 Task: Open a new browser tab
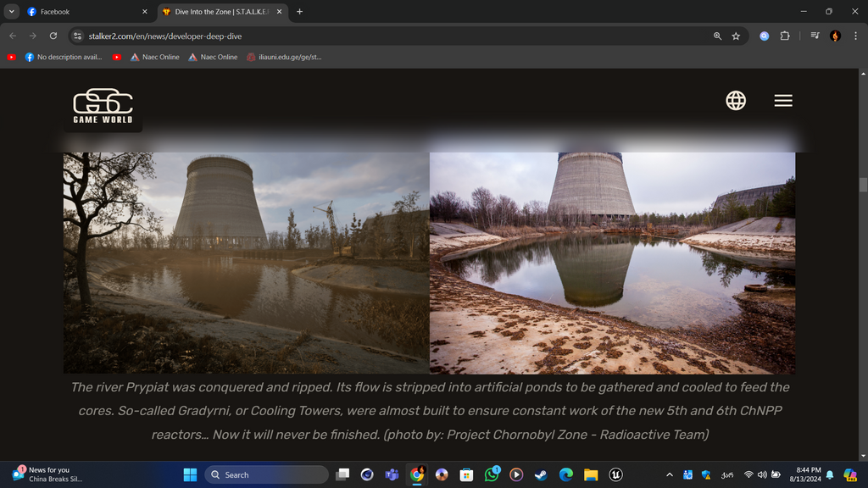pyautogui.click(x=299, y=12)
